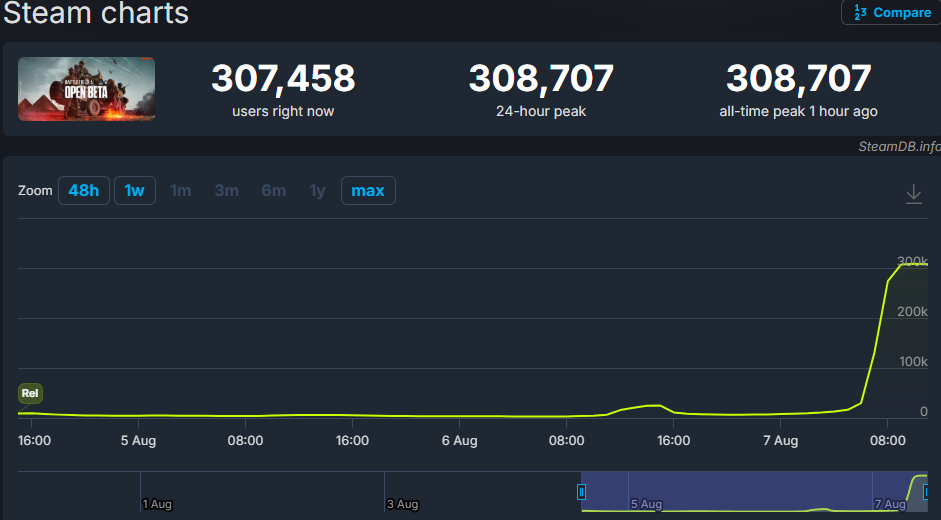941x520 pixels.
Task: Click the Steam charts heading
Action: click(x=96, y=13)
